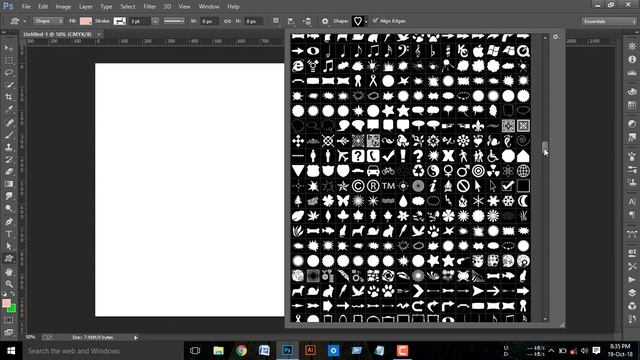Select the Zoom tool in toolbox
640x360 pixels.
(x=9, y=284)
